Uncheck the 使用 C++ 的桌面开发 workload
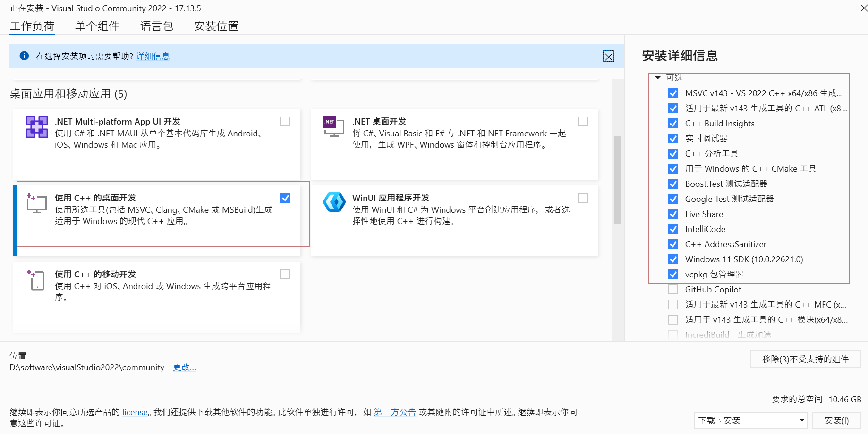Image resolution: width=868 pixels, height=434 pixels. pyautogui.click(x=285, y=198)
